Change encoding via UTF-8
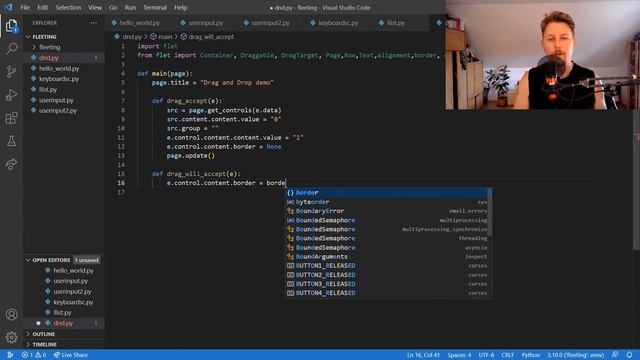 tap(486, 355)
